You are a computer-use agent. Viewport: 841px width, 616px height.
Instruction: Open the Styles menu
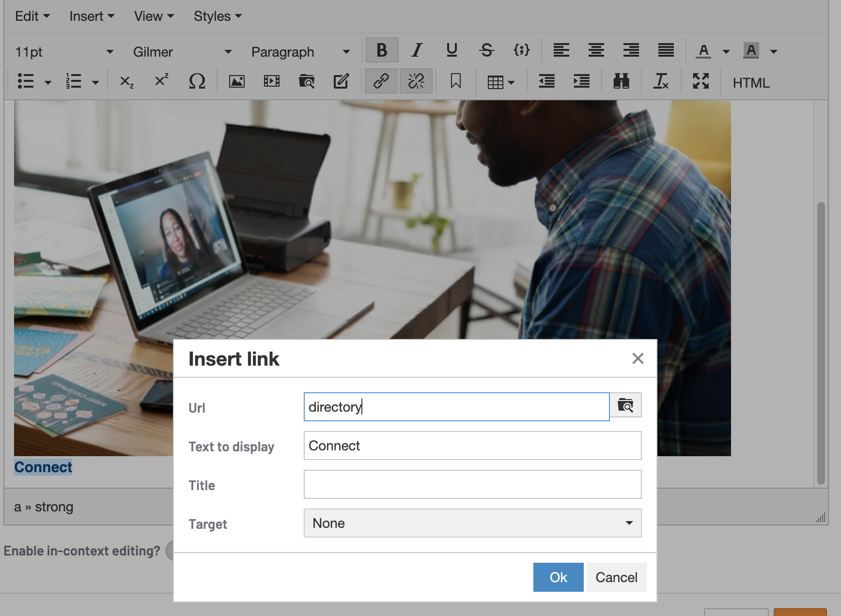pyautogui.click(x=218, y=16)
